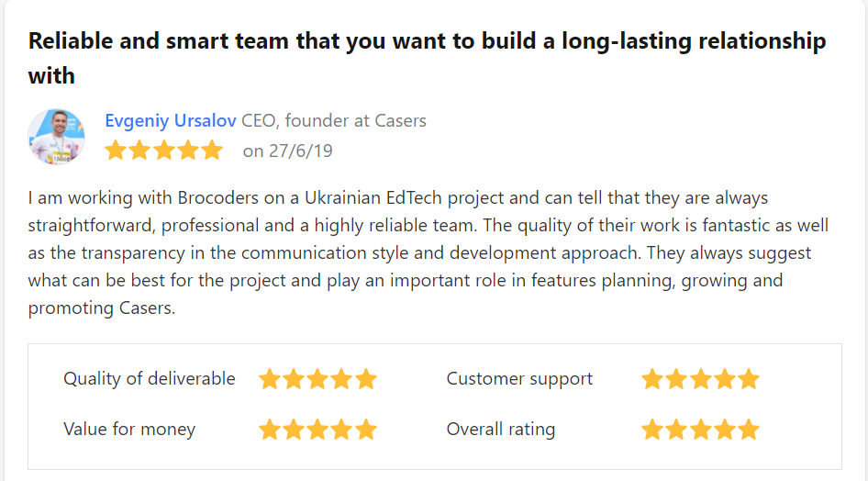
Task: Click the reviewer's avatar photo
Action: point(57,137)
